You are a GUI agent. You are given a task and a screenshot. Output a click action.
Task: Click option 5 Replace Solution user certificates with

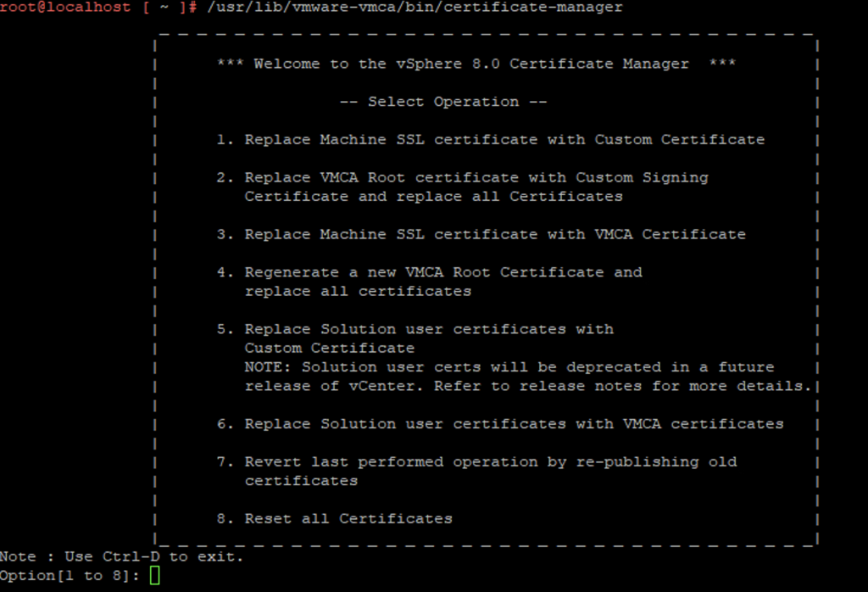click(x=415, y=329)
